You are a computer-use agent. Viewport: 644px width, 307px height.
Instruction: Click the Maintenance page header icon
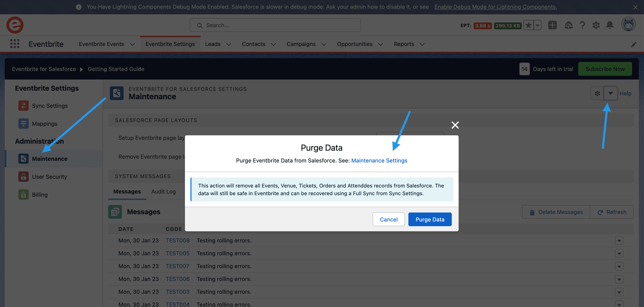pyautogui.click(x=117, y=93)
